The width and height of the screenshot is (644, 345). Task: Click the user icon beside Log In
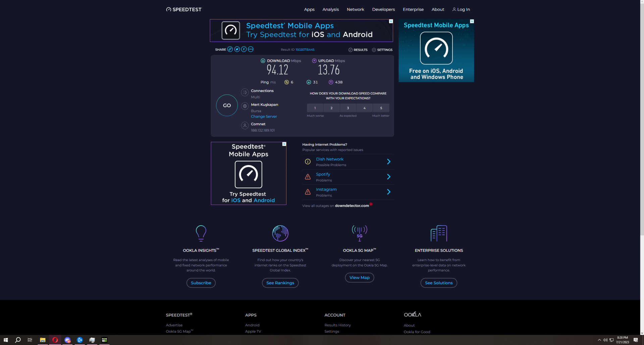pos(454,9)
